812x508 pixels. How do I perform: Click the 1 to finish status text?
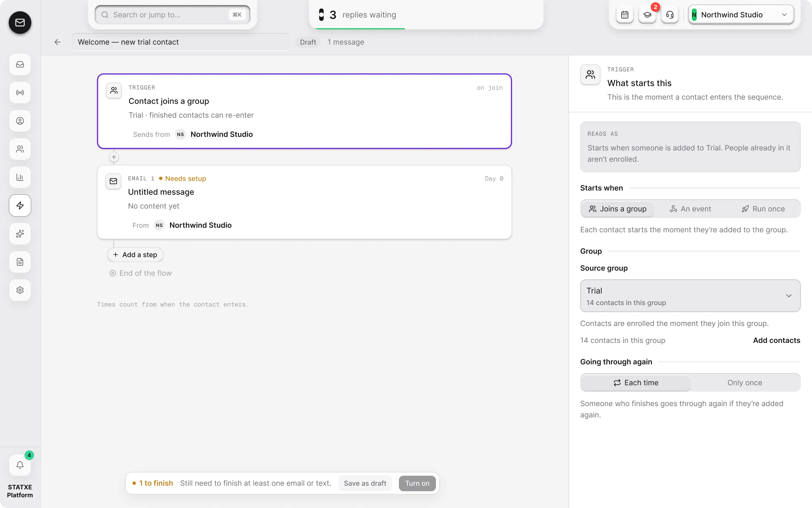(156, 483)
